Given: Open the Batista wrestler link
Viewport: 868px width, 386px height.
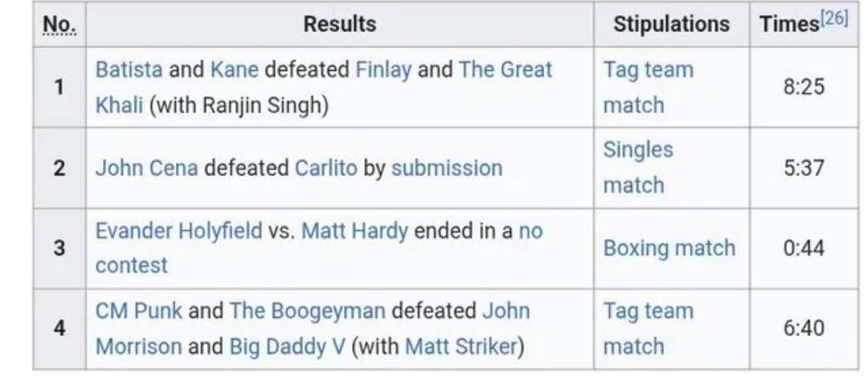Looking at the screenshot, I should tap(129, 70).
